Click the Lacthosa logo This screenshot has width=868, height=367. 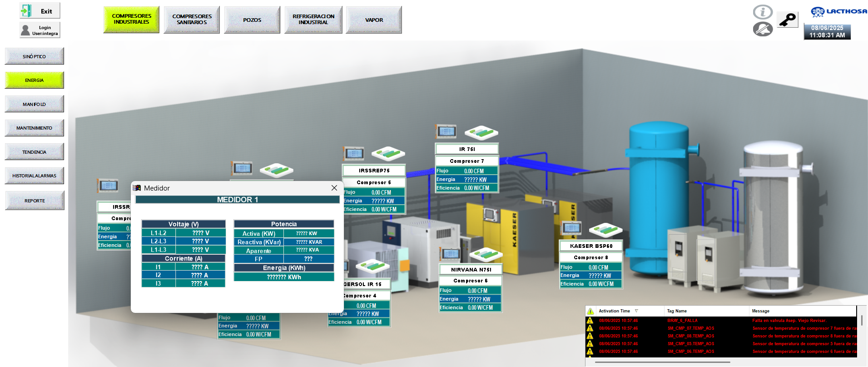tap(839, 11)
